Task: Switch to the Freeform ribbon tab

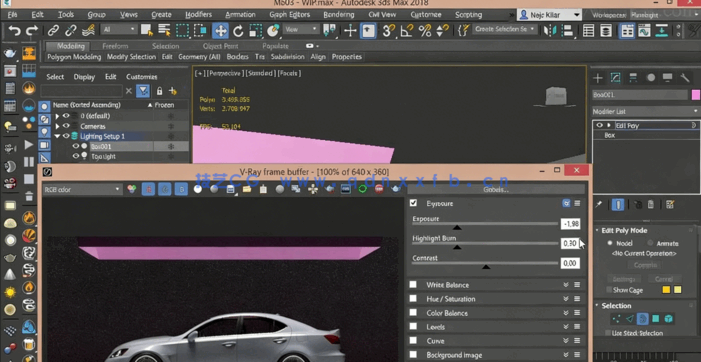Action: pyautogui.click(x=115, y=46)
